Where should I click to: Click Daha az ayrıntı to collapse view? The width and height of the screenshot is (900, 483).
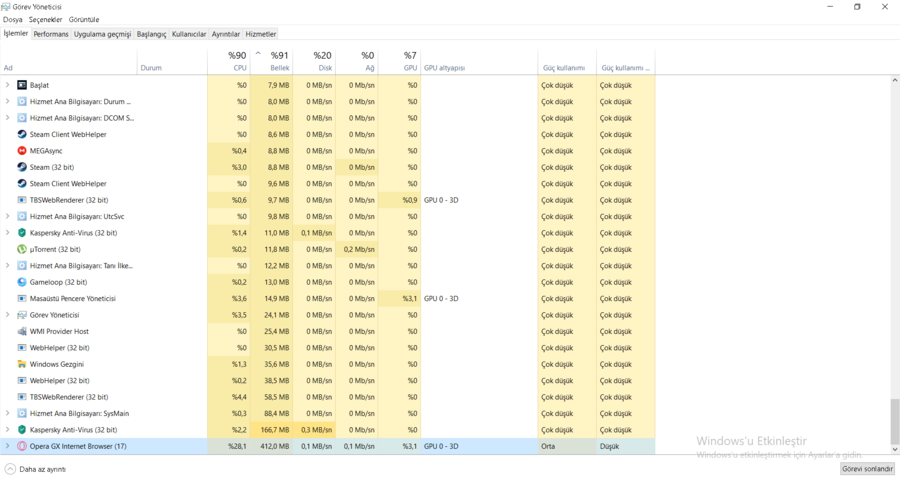pos(36,469)
